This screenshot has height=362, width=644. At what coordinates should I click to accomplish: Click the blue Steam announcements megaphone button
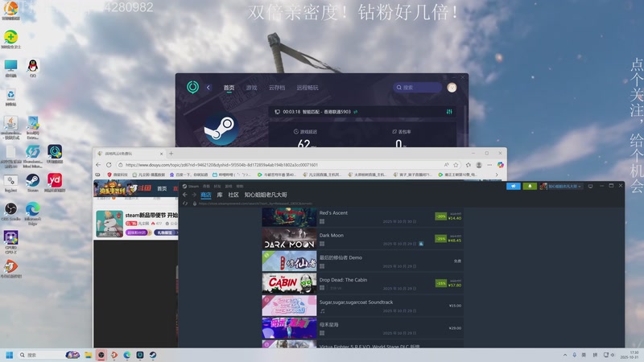click(514, 186)
